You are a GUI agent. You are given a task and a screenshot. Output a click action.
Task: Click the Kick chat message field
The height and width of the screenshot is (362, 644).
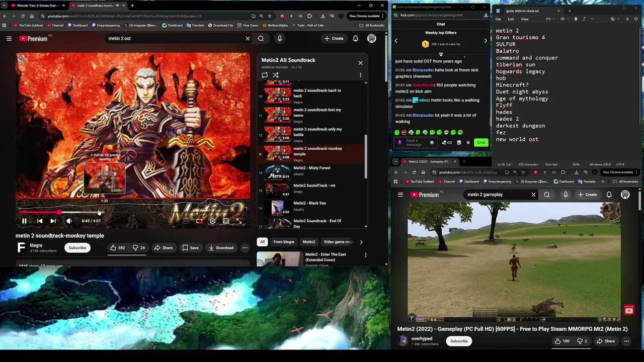415,143
